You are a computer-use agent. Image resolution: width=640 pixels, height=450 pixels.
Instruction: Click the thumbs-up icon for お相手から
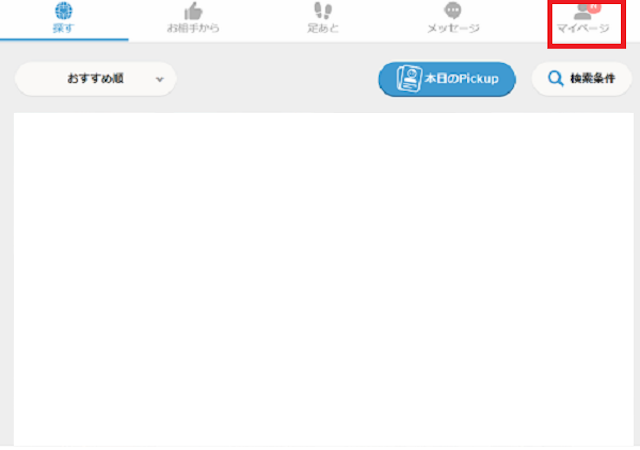point(193,11)
